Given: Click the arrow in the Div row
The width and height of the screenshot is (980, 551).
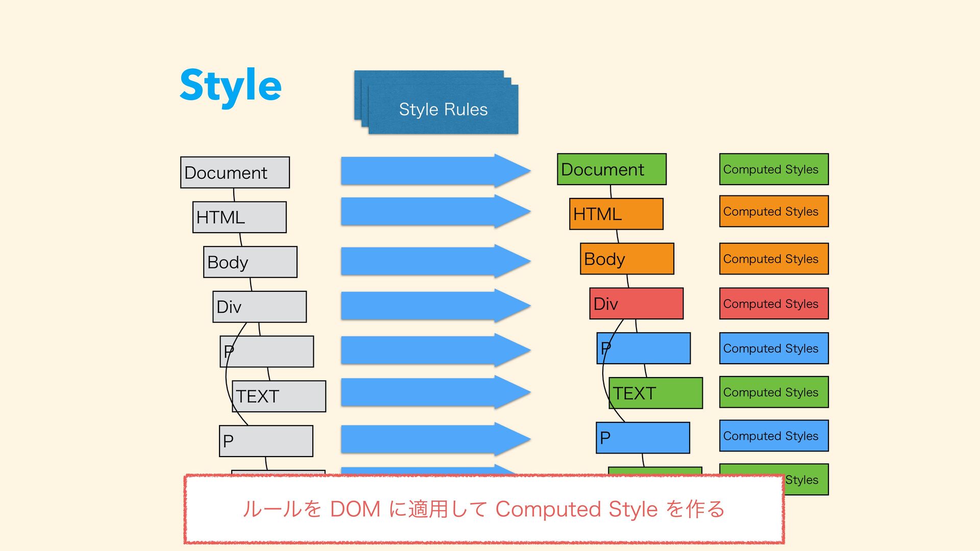Looking at the screenshot, I should tap(436, 306).
